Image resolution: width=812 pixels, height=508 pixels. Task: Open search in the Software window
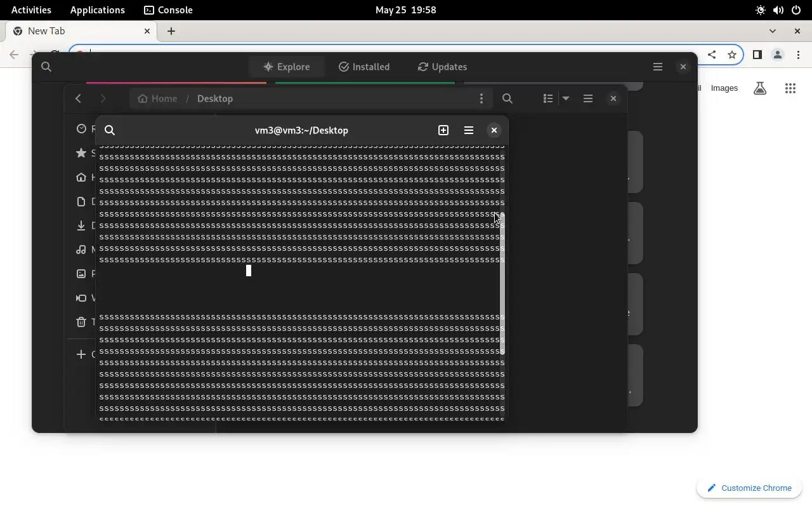click(x=46, y=67)
